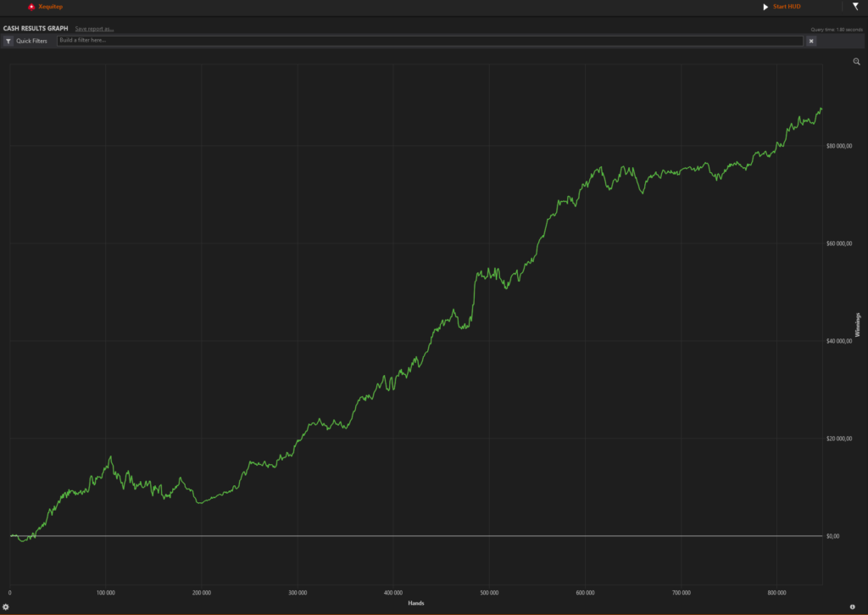The width and height of the screenshot is (868, 615).
Task: Select the Xeqsitep player name
Action: (51, 7)
